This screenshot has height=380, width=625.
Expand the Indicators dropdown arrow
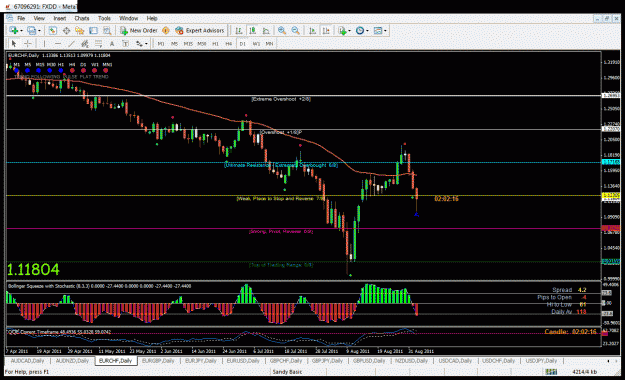click(349, 31)
